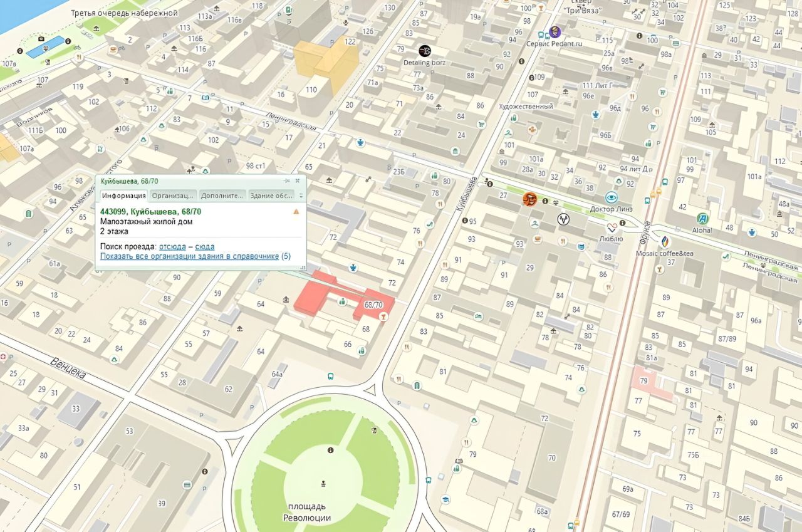The width and height of the screenshot is (802, 532).
Task: Click the graduation cap icon beside the roundabout
Action: (x=445, y=499)
